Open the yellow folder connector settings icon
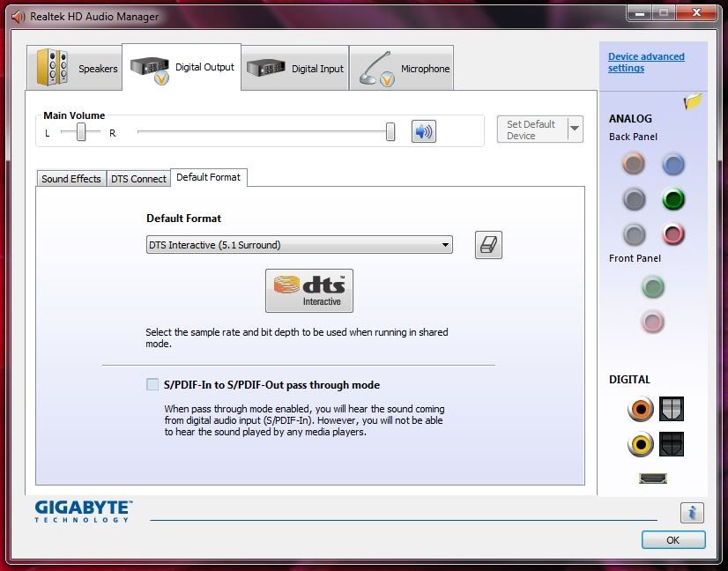Image resolution: width=728 pixels, height=571 pixels. tap(693, 102)
